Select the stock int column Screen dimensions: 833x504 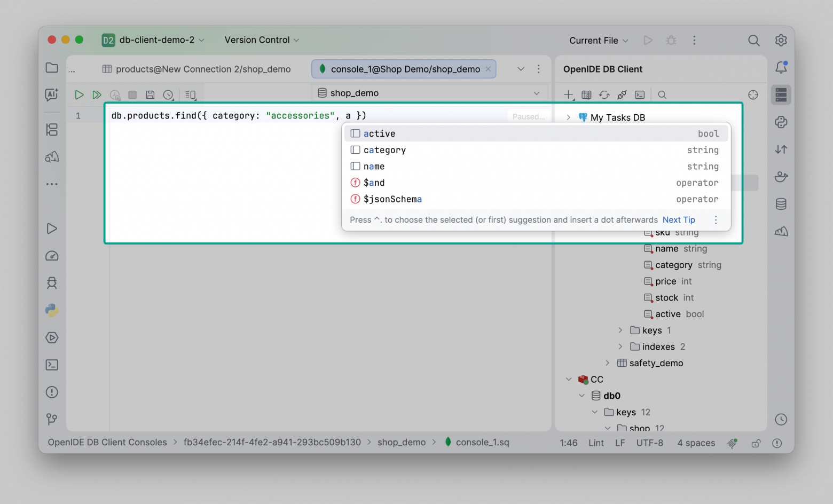[x=669, y=297]
